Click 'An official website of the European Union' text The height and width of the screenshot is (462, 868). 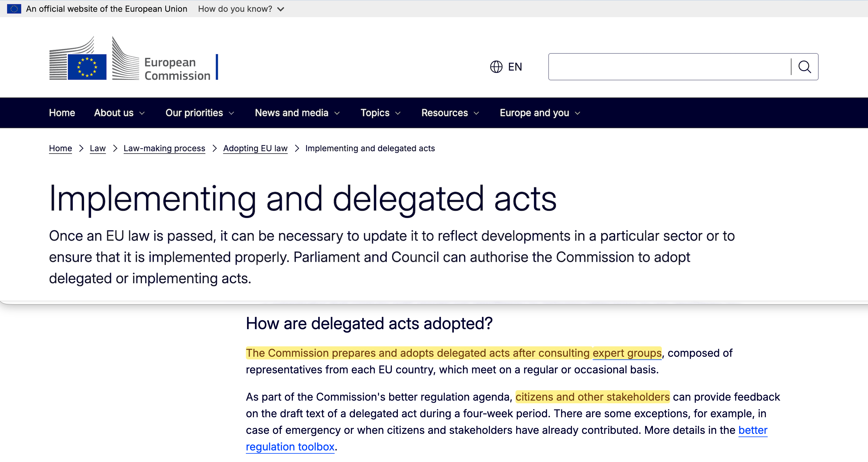[106, 9]
